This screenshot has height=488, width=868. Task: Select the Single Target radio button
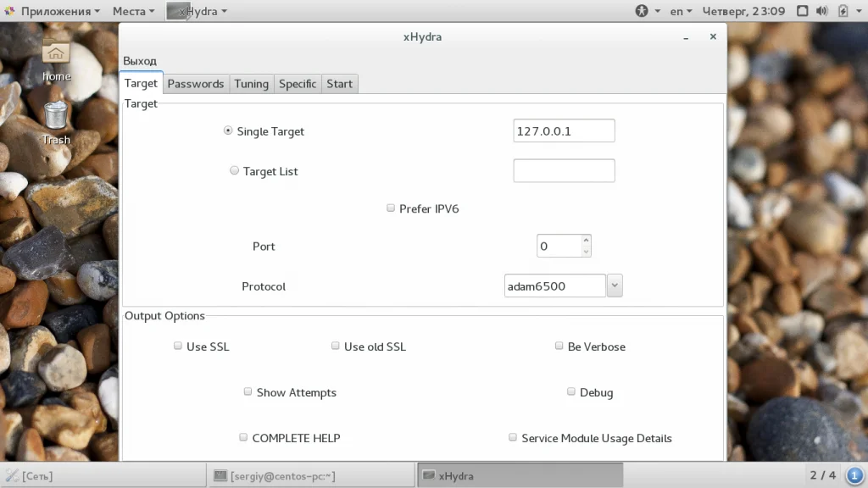(x=227, y=130)
